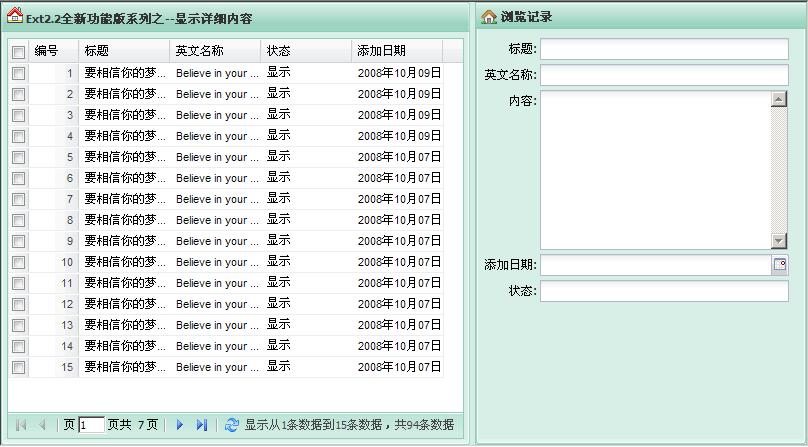
Task: Click date 2008年10月09日 in row 4
Action: [399, 136]
